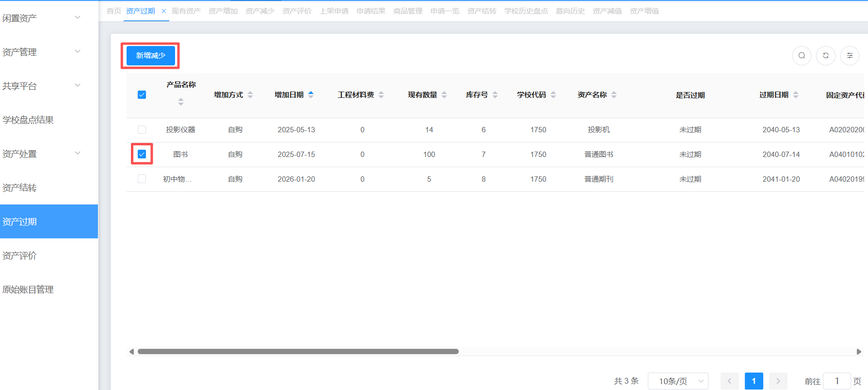Click the horizontal table scrollbar
This screenshot has width=868, height=390.
coord(298,351)
